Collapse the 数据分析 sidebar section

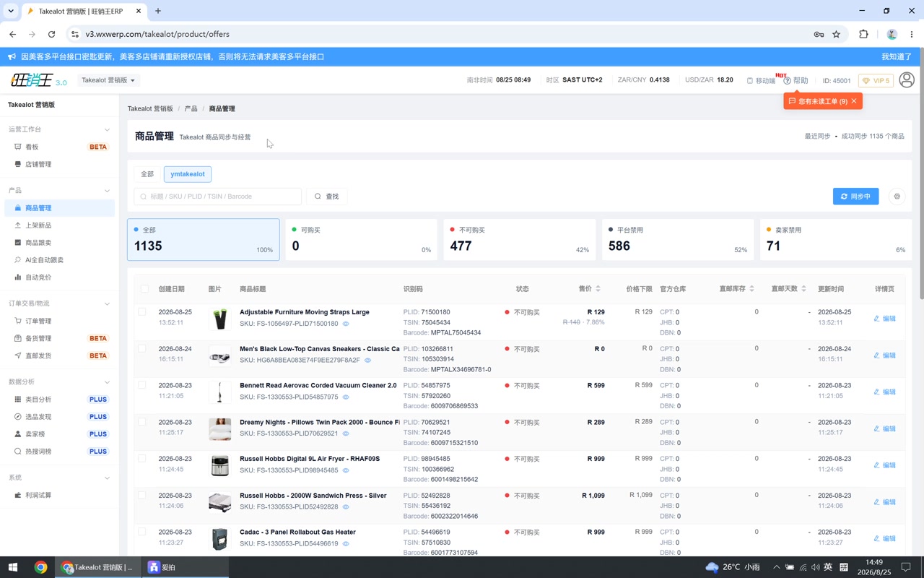click(107, 381)
